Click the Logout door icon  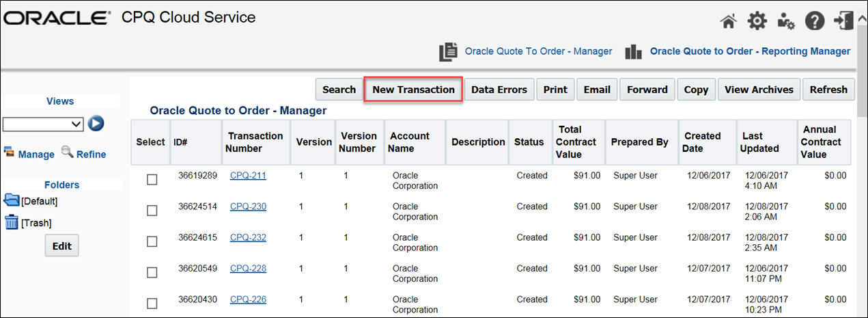click(x=843, y=22)
